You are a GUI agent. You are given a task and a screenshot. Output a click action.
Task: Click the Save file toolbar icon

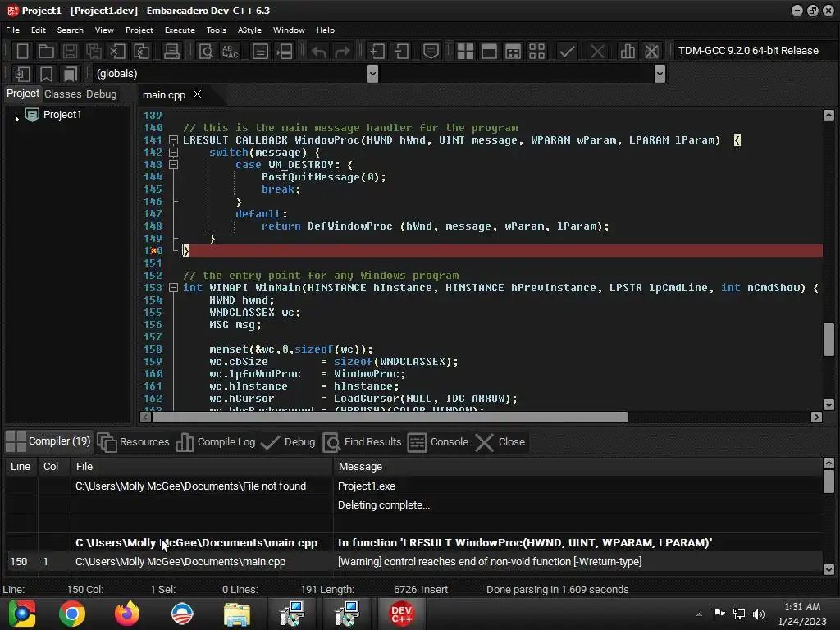(70, 52)
